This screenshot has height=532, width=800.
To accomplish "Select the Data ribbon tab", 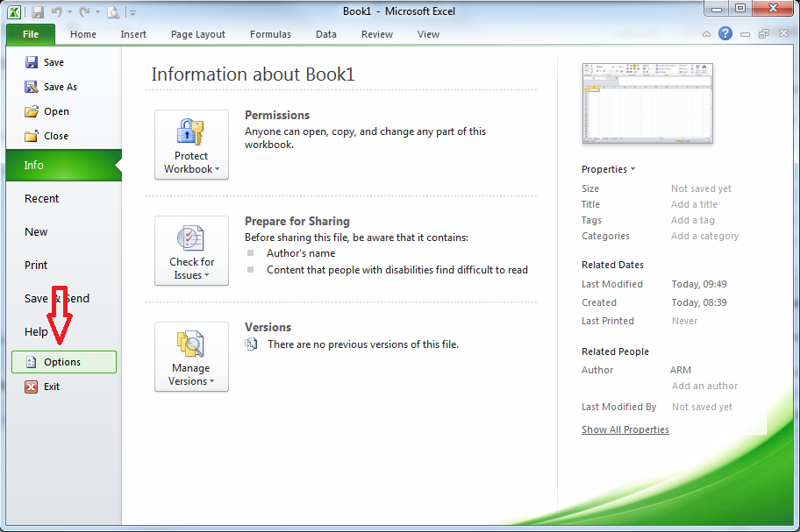I will (326, 34).
